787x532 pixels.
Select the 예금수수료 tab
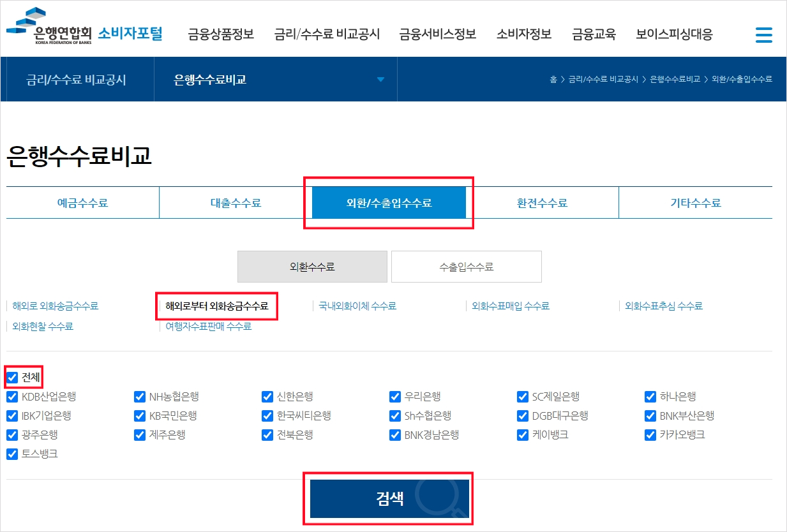pos(82,202)
